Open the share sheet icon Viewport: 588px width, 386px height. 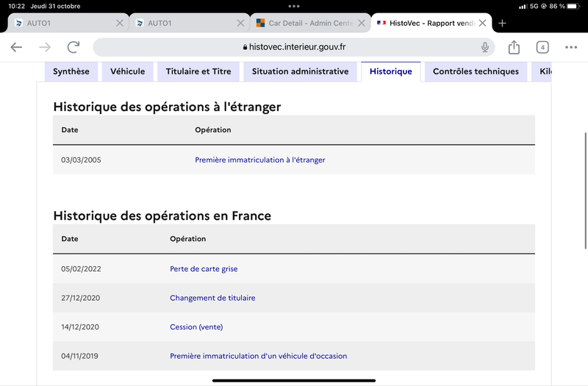pos(514,47)
